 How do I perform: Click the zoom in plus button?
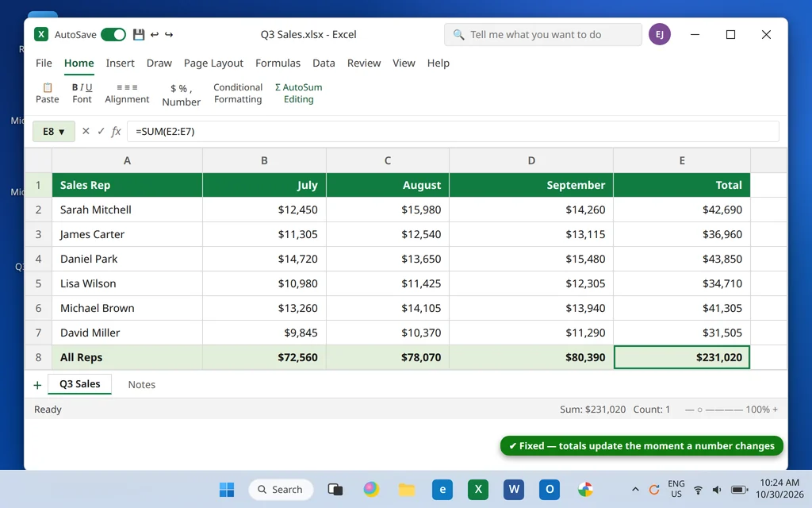click(776, 410)
